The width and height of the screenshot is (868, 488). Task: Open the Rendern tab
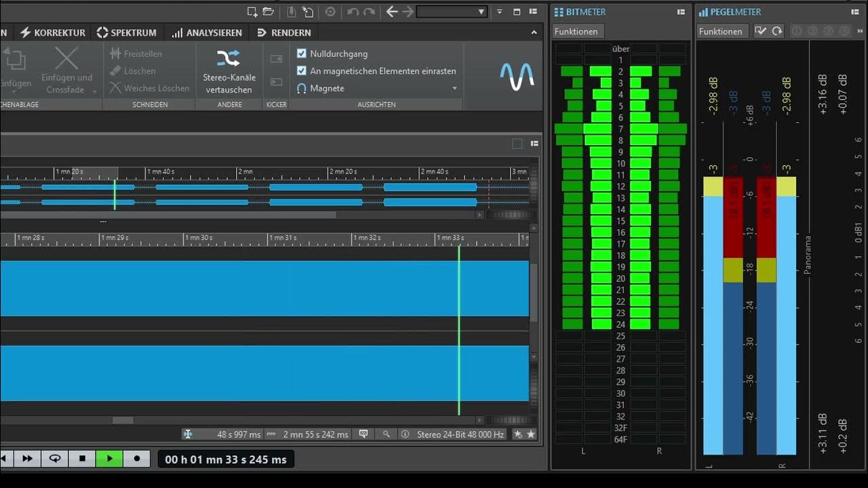pyautogui.click(x=283, y=33)
